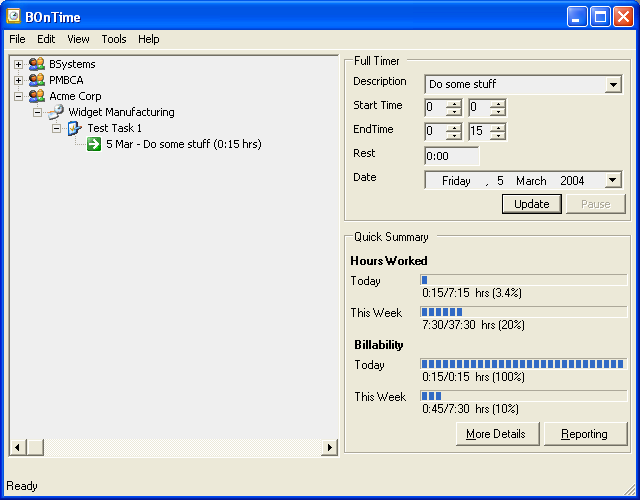Click the Pause button

click(596, 204)
